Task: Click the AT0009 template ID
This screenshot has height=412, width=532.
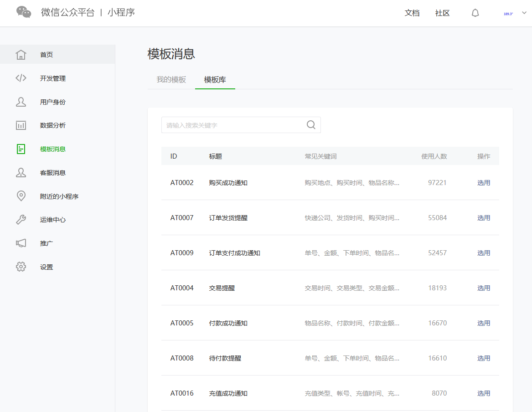Action: pyautogui.click(x=182, y=253)
